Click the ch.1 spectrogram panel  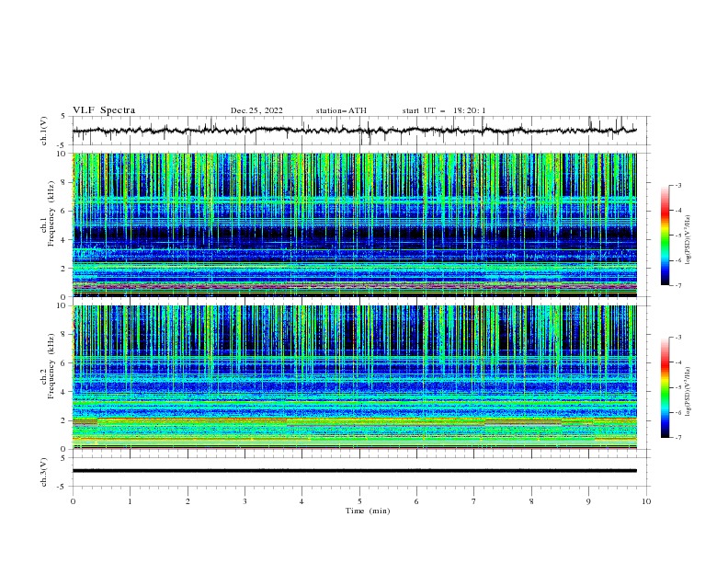tap(355, 224)
